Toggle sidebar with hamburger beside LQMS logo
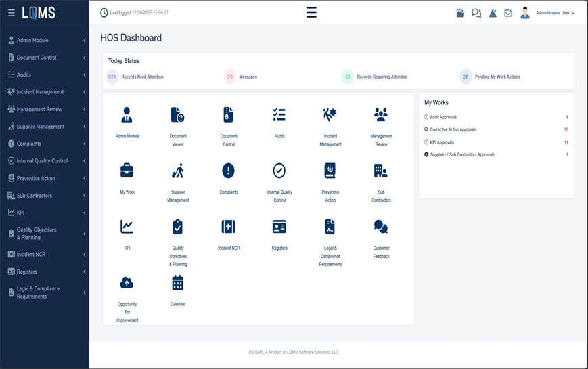This screenshot has width=588, height=369. pos(12,13)
